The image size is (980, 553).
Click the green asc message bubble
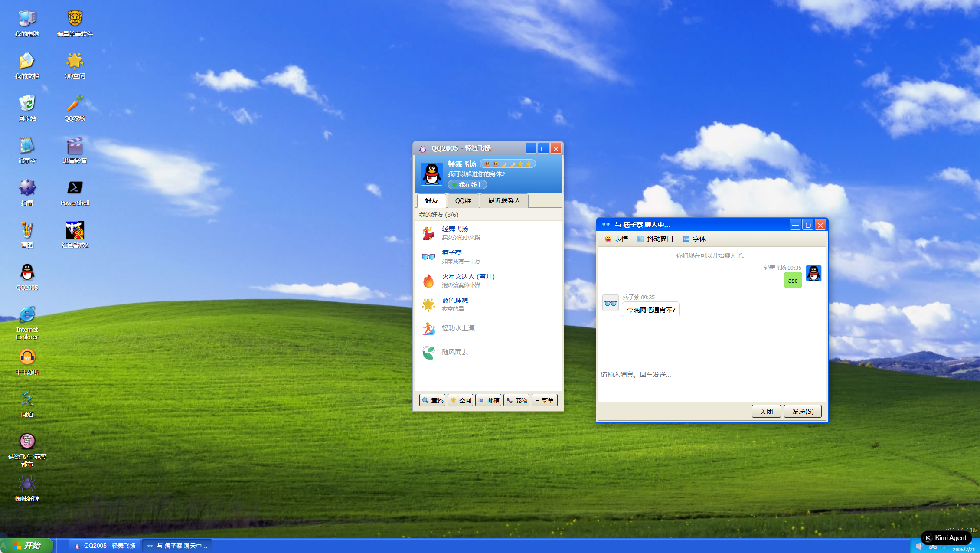pyautogui.click(x=793, y=281)
